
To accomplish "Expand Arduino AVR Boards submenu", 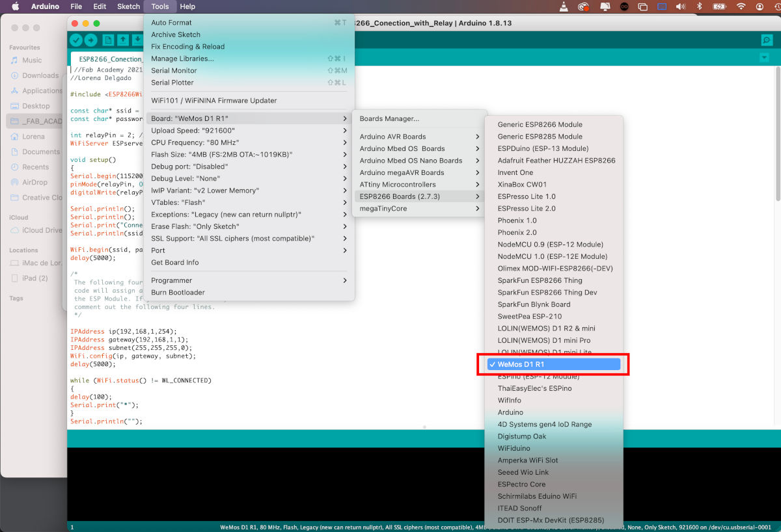I will [419, 137].
